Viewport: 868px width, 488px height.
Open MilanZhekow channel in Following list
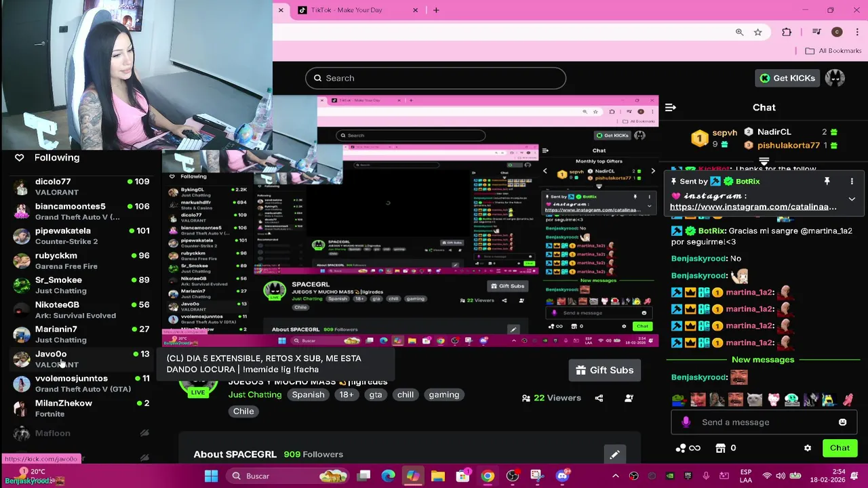click(81, 408)
